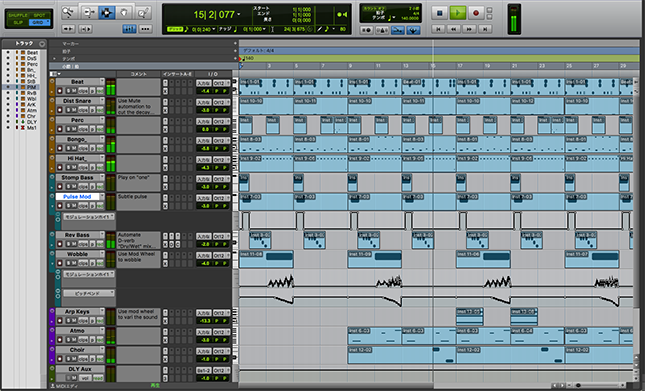645x391 pixels.
Task: Select the Selector tool
Action: pyautogui.click(x=106, y=13)
